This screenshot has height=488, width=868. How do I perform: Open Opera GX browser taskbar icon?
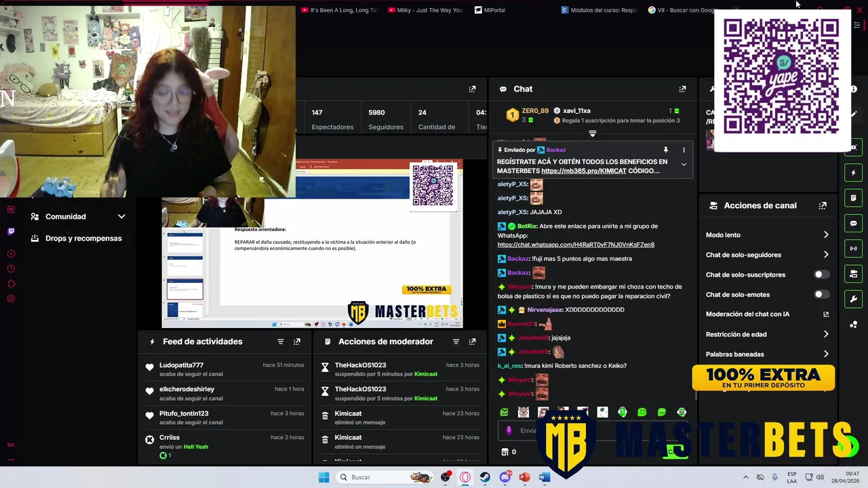pyautogui.click(x=465, y=477)
